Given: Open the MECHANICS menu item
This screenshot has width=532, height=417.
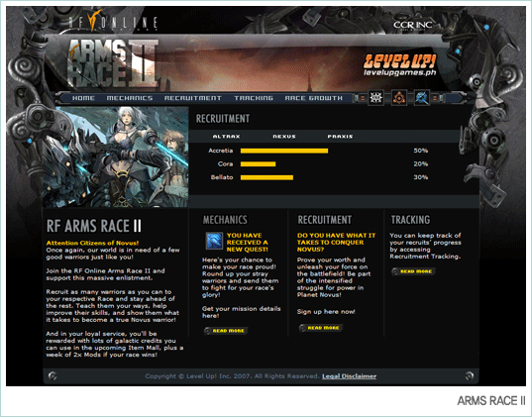Looking at the screenshot, I should [x=130, y=98].
